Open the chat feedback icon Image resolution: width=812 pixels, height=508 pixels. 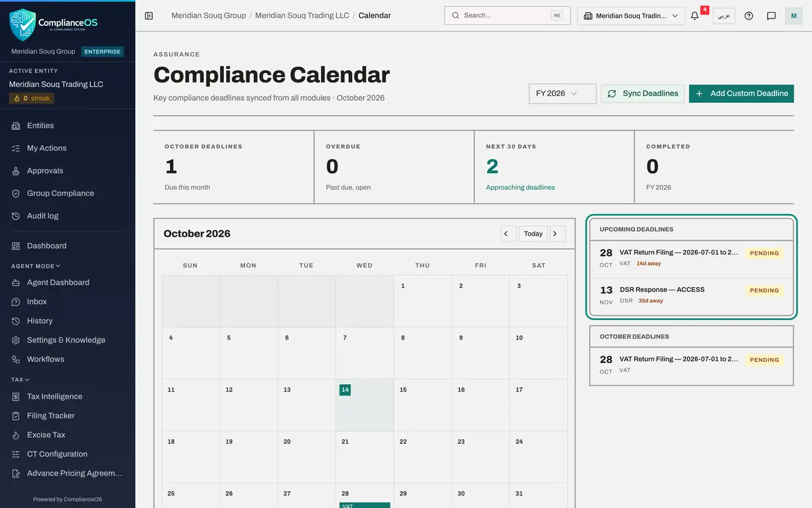(x=771, y=16)
